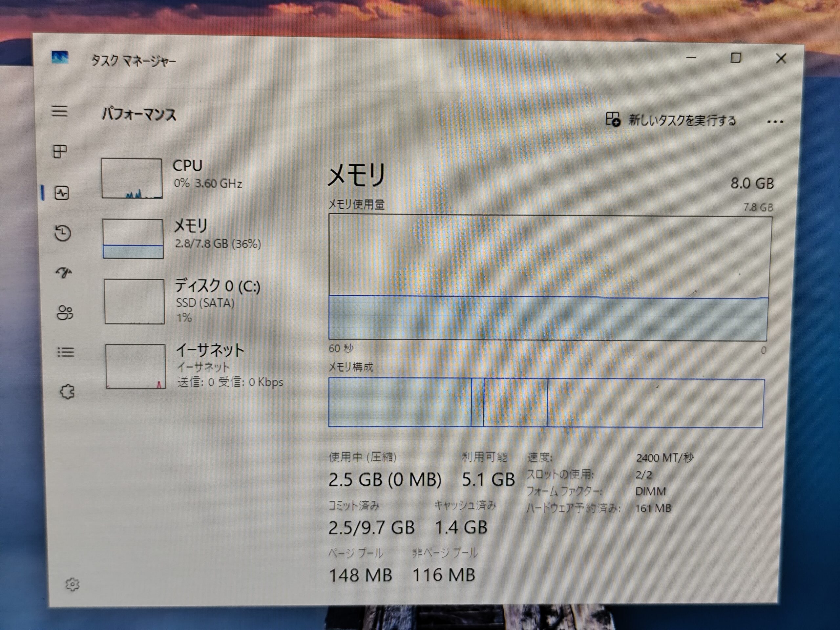
Task: Open the App history icon
Action: coord(63,233)
